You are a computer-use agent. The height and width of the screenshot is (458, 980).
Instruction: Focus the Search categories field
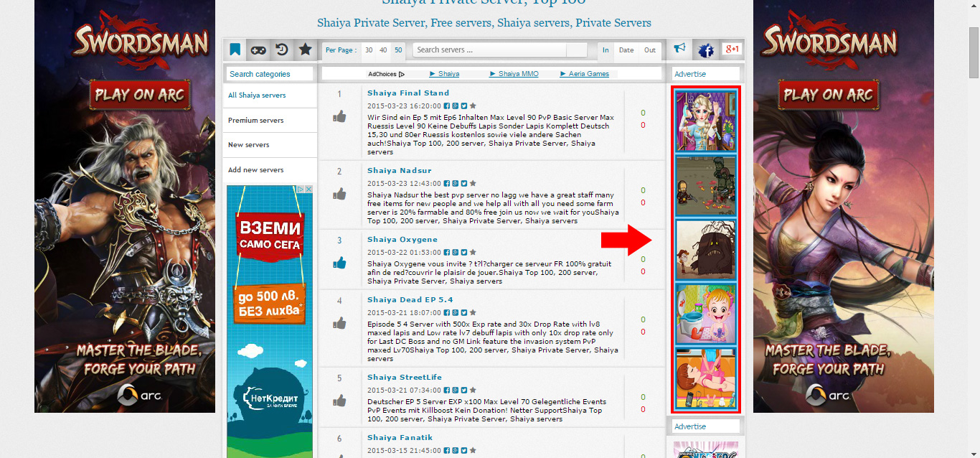pos(270,74)
